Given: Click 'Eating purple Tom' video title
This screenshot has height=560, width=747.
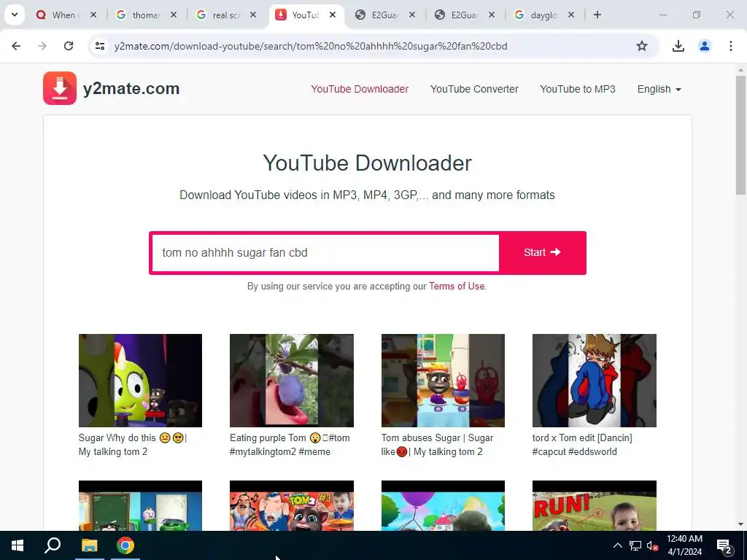Looking at the screenshot, I should pos(290,445).
